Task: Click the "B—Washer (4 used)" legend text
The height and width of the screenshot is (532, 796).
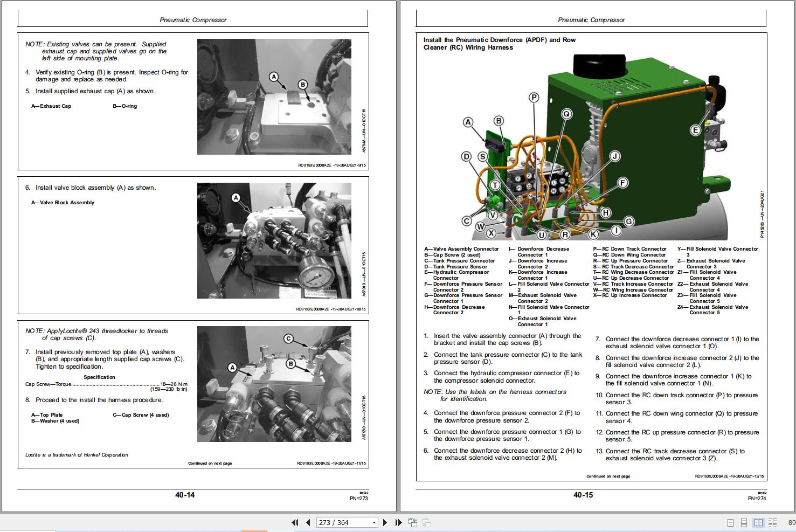Action: [x=55, y=421]
